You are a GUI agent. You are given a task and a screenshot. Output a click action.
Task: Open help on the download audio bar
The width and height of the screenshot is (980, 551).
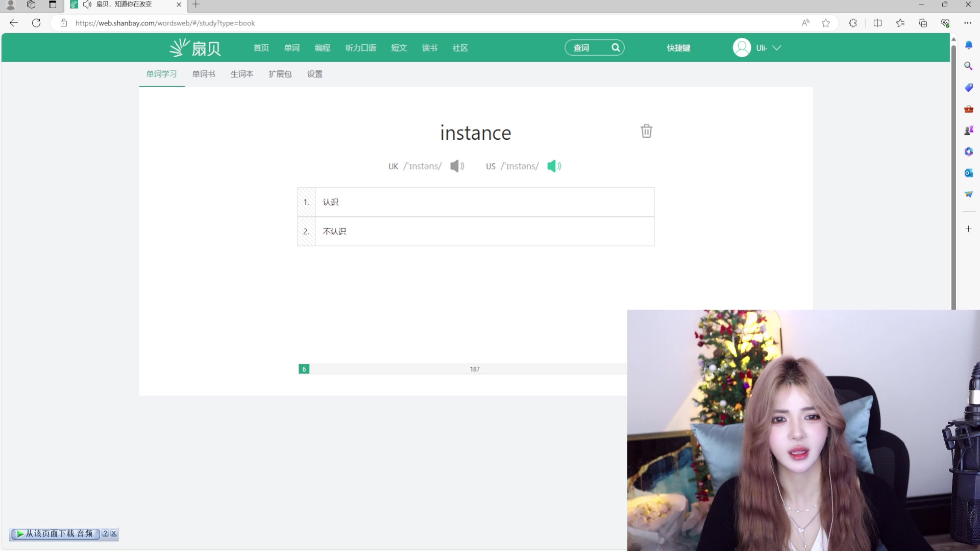(105, 534)
